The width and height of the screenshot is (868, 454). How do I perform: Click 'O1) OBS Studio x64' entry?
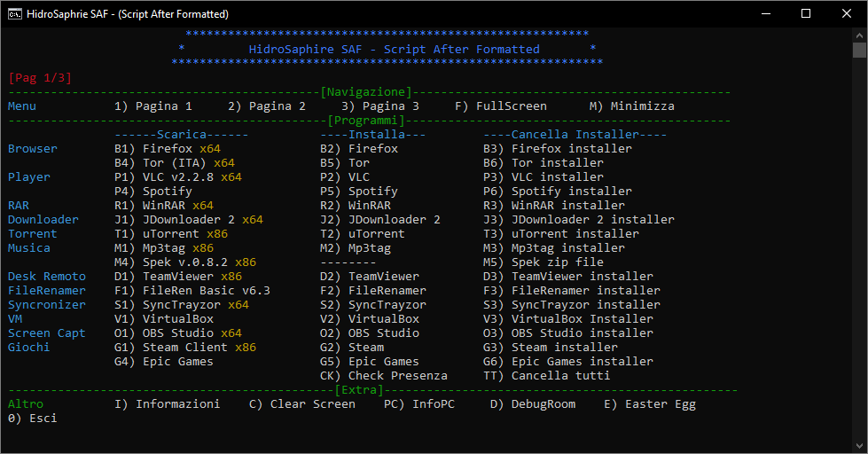pyautogui.click(x=178, y=333)
